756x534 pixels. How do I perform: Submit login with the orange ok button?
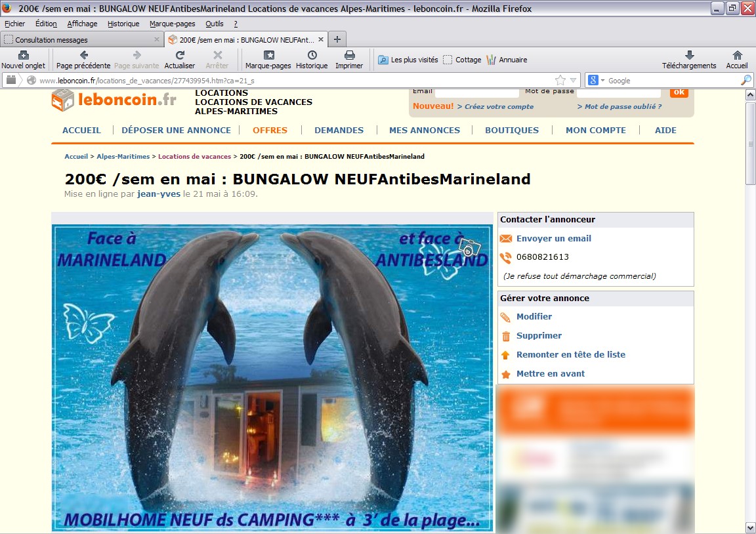click(x=679, y=92)
